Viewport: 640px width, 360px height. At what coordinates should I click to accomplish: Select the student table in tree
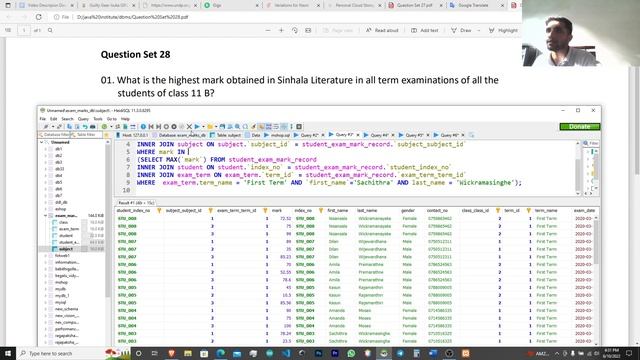pos(66,236)
